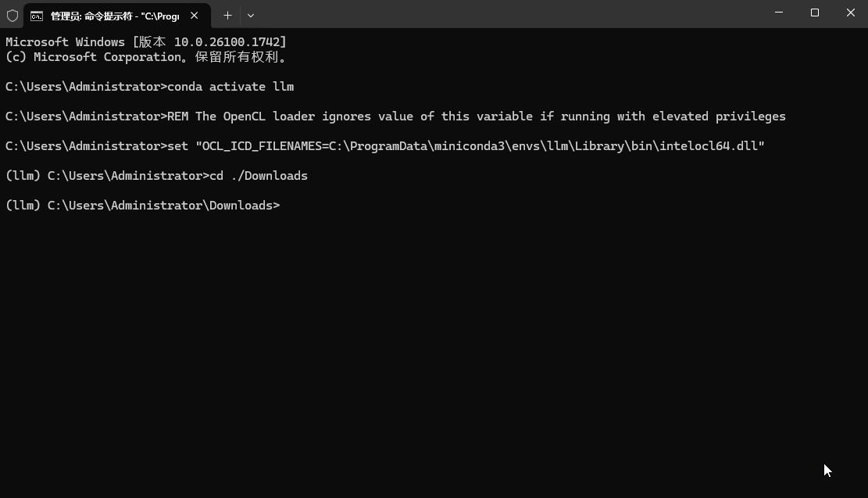Maximize the terminal window

(815, 13)
